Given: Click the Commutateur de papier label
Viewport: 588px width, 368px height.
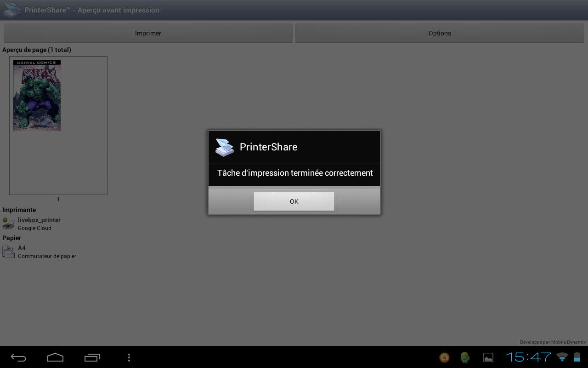Looking at the screenshot, I should click(x=47, y=256).
